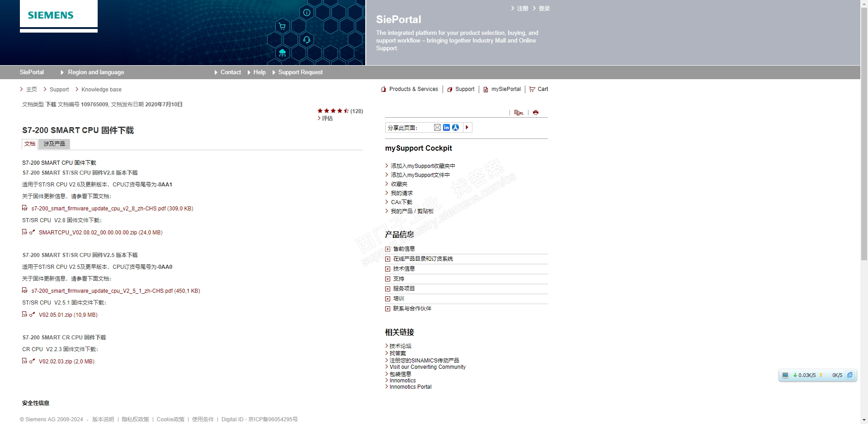Click the info hexagon icon in banner
The width and height of the screenshot is (868, 424).
(x=307, y=13)
